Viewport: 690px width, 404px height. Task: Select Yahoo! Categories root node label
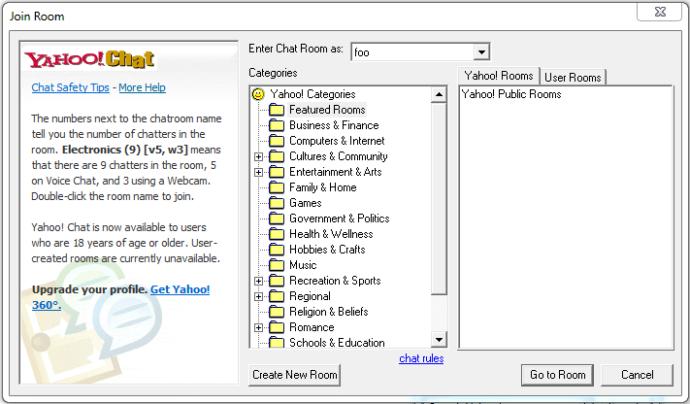[312, 94]
